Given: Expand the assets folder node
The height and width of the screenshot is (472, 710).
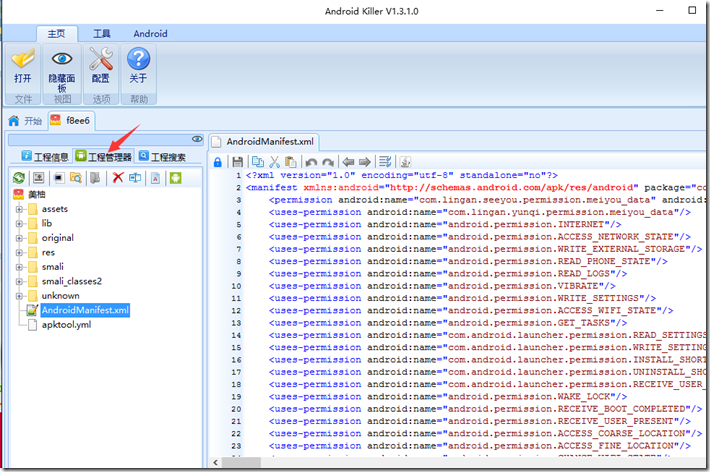Looking at the screenshot, I should tap(19, 209).
